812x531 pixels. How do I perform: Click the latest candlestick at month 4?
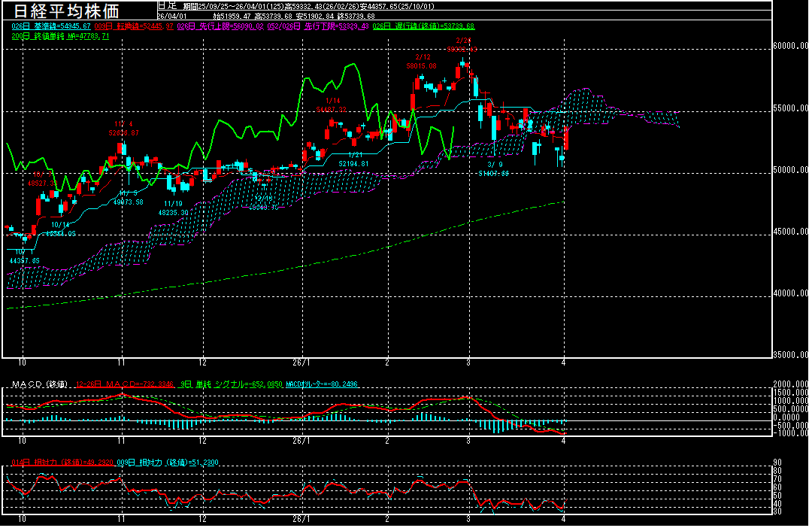[x=565, y=138]
